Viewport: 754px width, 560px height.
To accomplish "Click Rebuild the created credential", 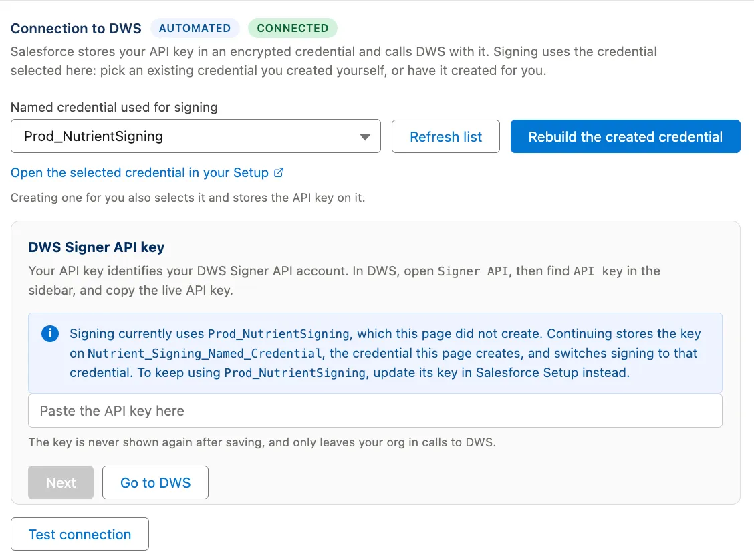I will click(625, 136).
